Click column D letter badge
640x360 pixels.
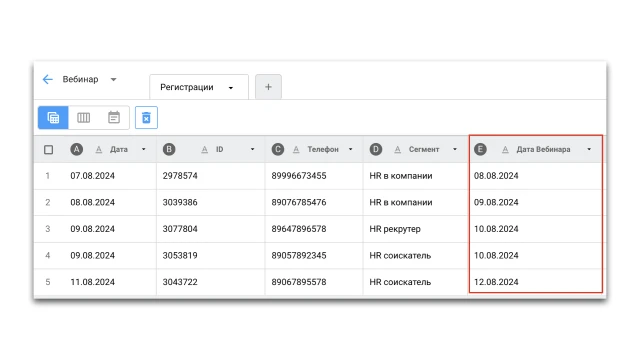pyautogui.click(x=376, y=149)
